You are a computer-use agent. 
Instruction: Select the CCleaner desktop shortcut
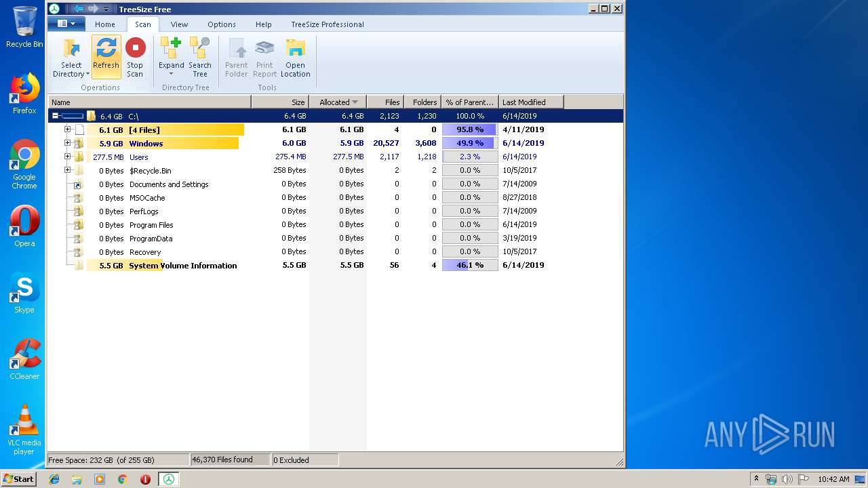pyautogui.click(x=24, y=359)
